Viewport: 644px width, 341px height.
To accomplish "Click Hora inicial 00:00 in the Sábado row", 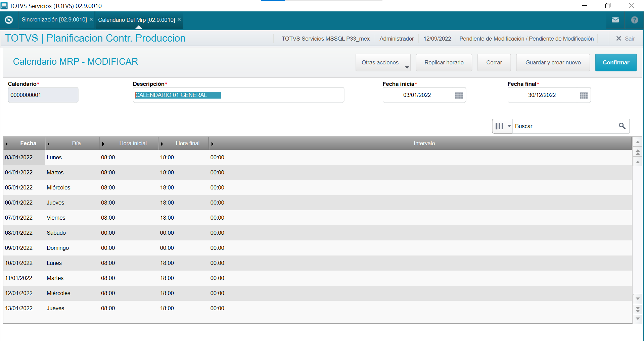I will pos(108,233).
